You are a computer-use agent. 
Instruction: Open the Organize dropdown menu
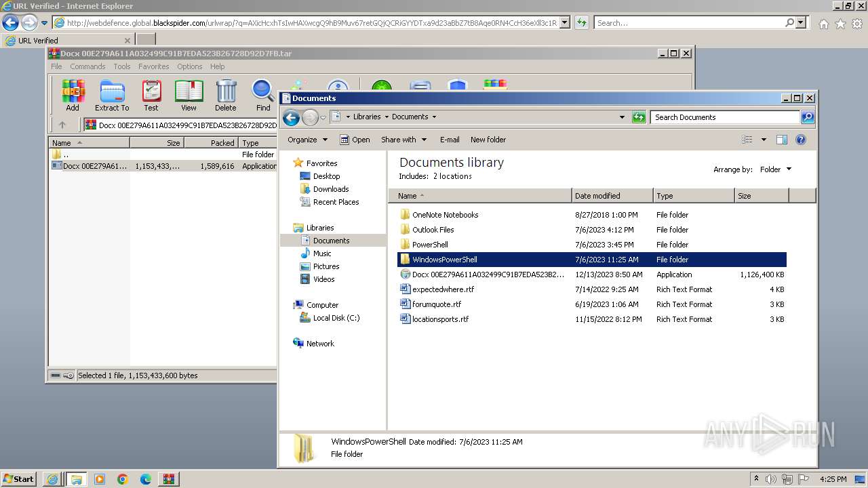307,140
